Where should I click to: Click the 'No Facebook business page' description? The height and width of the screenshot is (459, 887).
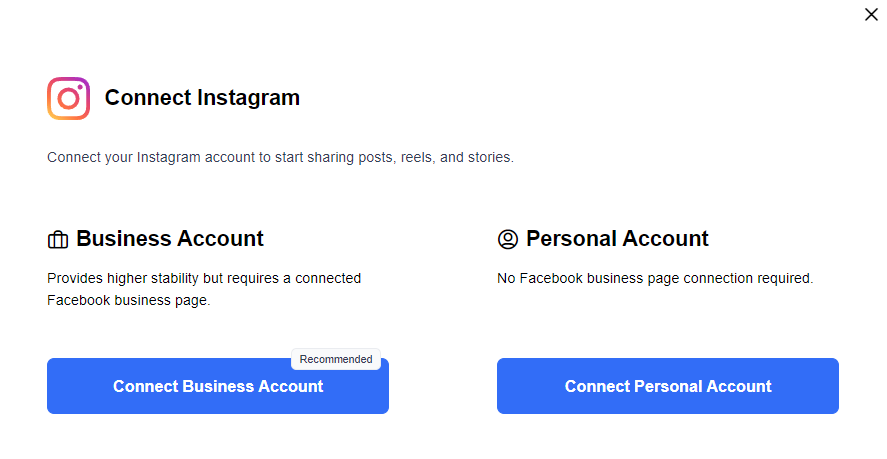[x=655, y=278]
